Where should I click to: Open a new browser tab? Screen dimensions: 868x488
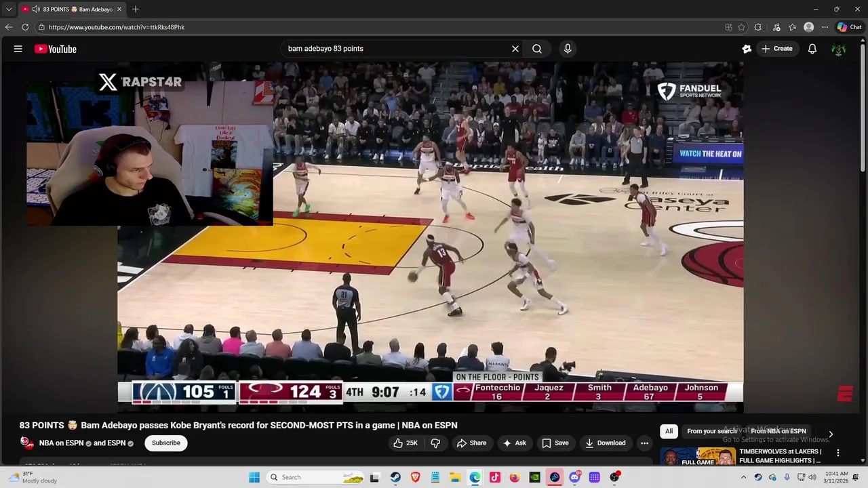coord(136,9)
